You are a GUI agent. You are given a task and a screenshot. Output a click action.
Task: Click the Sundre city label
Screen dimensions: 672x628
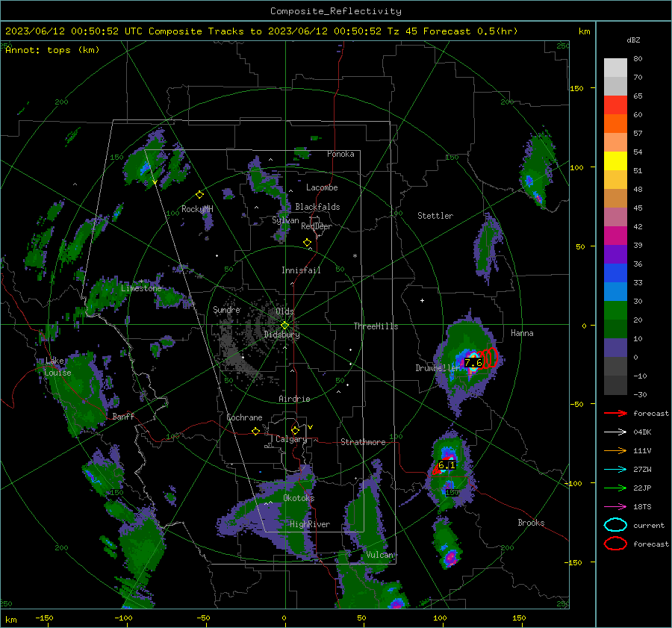pos(226,309)
